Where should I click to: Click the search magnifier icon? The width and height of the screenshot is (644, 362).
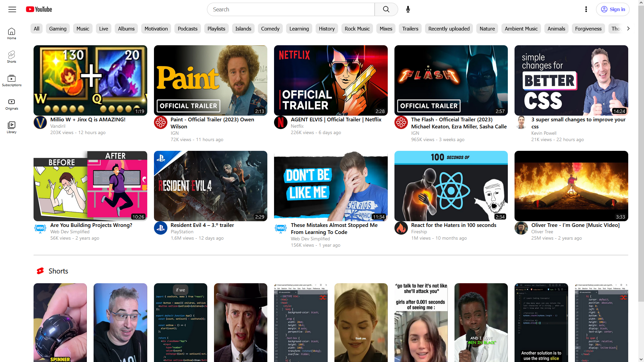(386, 9)
